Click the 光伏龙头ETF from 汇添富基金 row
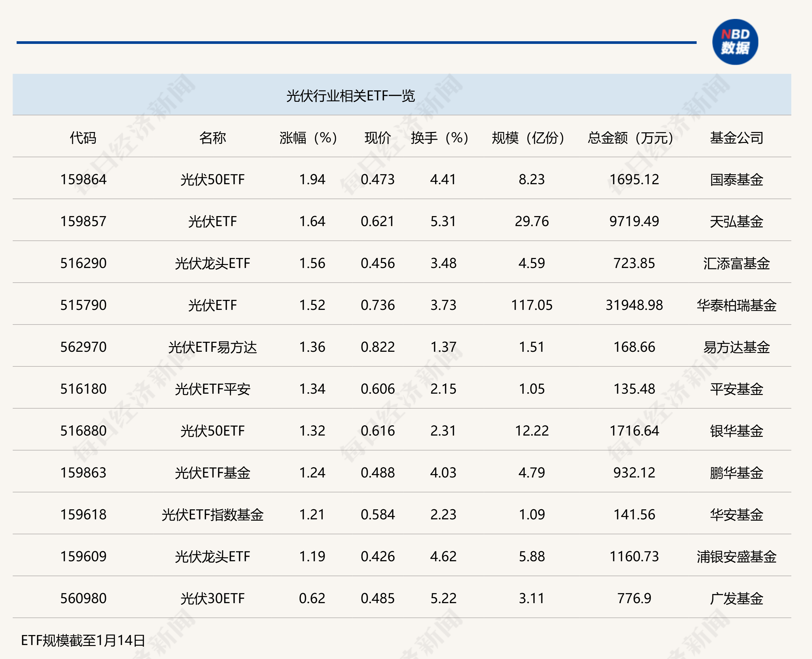 coord(215,263)
